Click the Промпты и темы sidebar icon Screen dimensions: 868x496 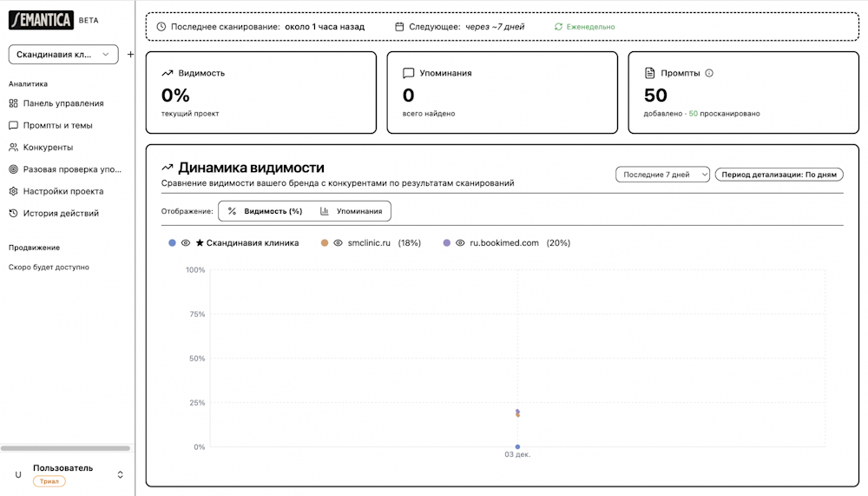coord(14,125)
